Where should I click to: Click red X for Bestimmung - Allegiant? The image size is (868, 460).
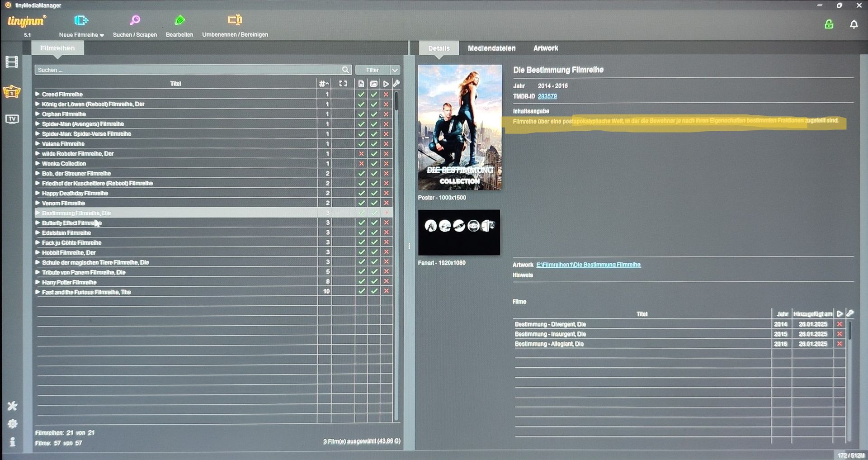click(x=840, y=344)
